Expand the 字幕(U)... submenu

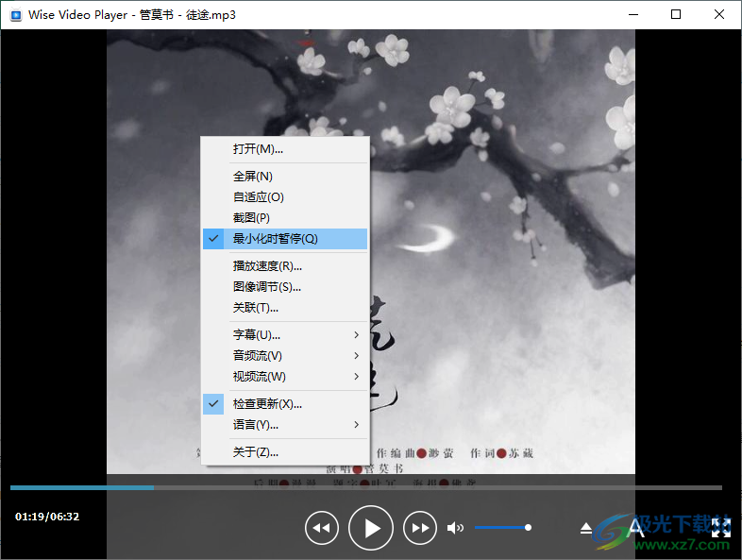[x=285, y=335]
